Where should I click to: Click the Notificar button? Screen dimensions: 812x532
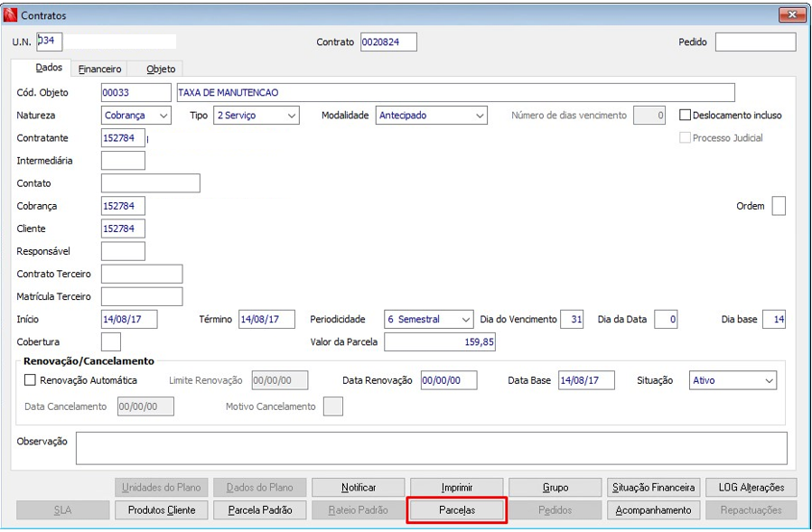point(359,488)
